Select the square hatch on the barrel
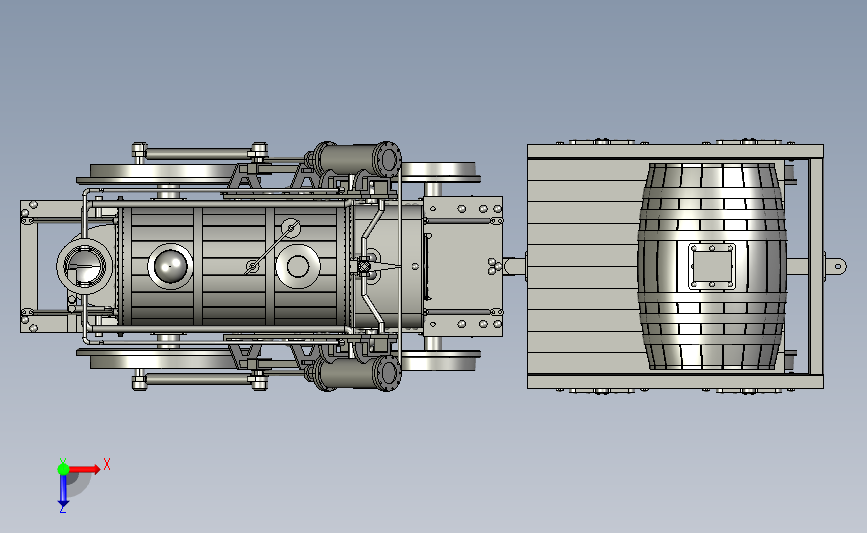The image size is (867, 533). [x=712, y=266]
